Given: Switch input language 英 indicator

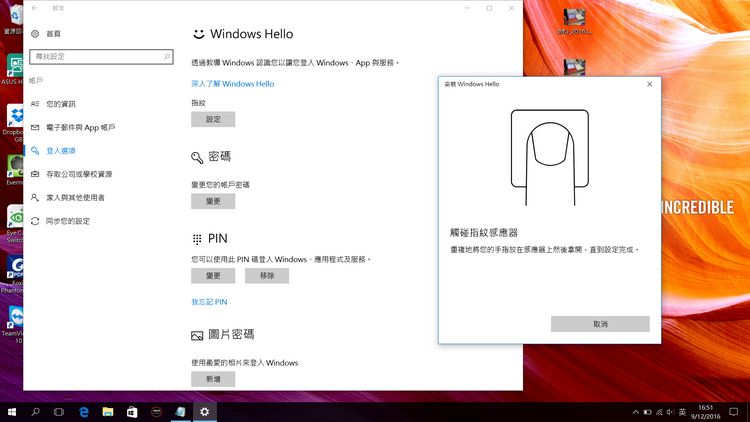Looking at the screenshot, I should coord(683,412).
